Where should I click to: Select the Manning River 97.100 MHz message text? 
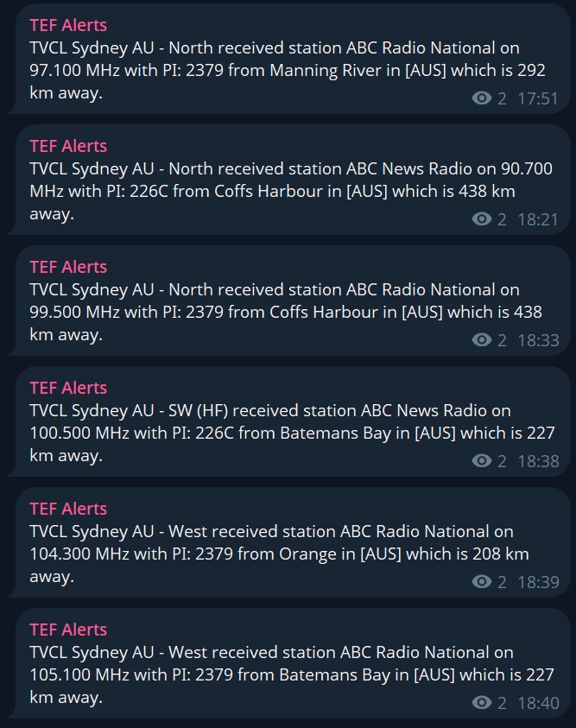pos(276,70)
